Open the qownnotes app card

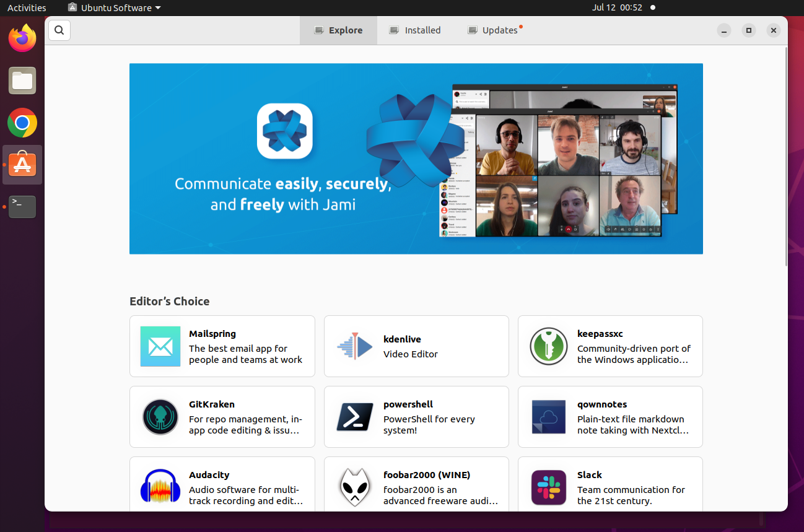(x=610, y=417)
